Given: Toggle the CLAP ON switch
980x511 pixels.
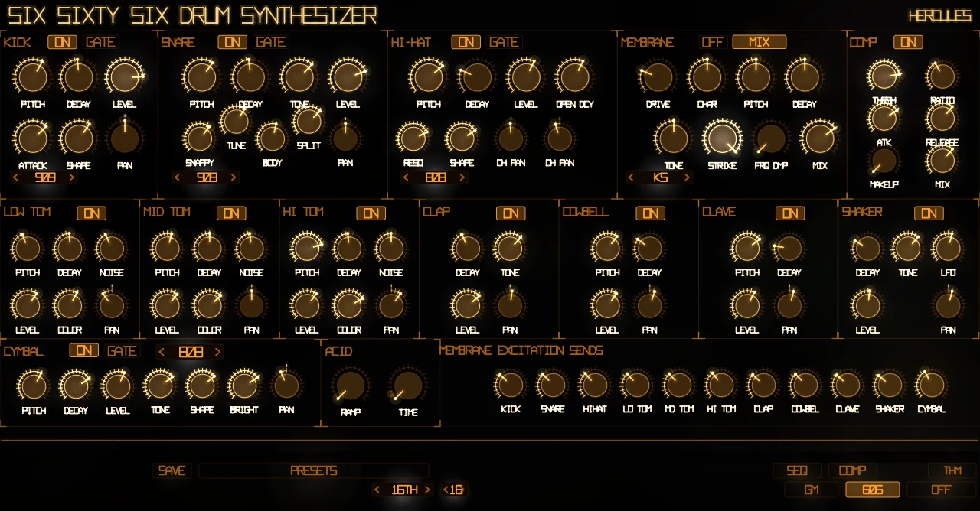Looking at the screenshot, I should (511, 213).
